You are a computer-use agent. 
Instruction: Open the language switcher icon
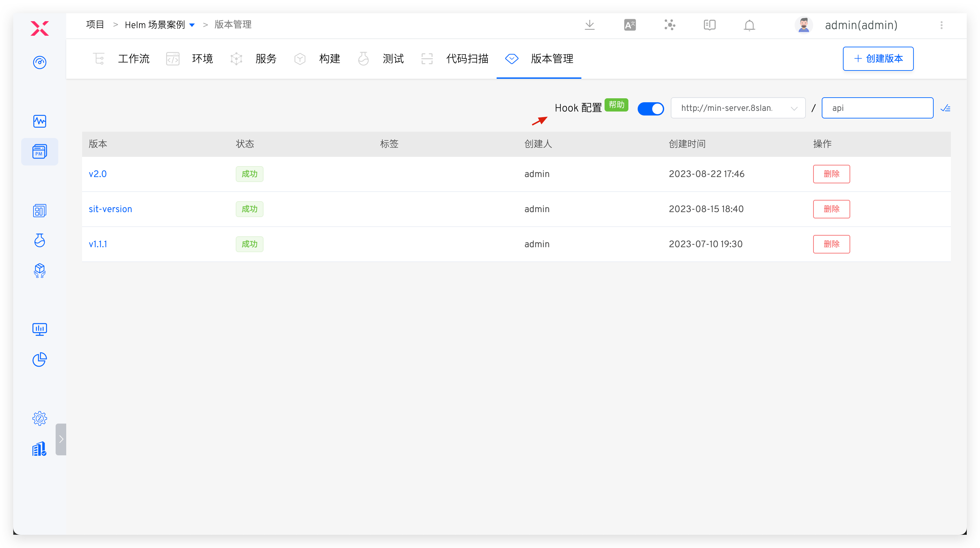(630, 25)
